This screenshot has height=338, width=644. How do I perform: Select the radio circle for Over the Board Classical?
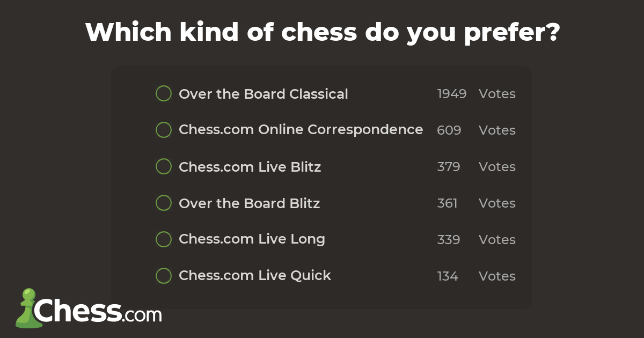click(164, 93)
